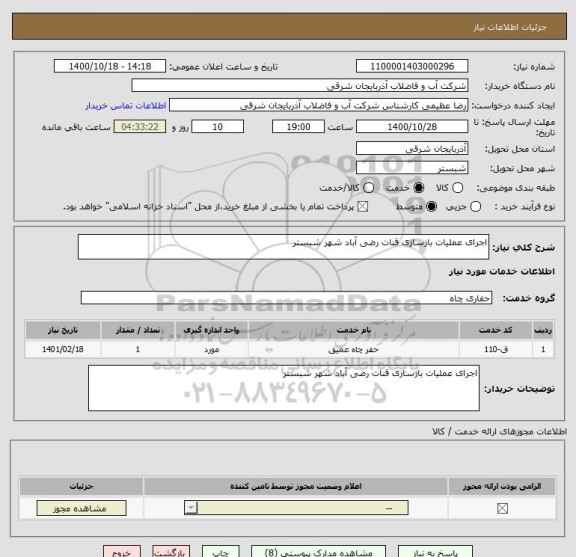This screenshot has width=576, height=557.
Task: Click the service code cell ق-110
Action: (x=495, y=349)
